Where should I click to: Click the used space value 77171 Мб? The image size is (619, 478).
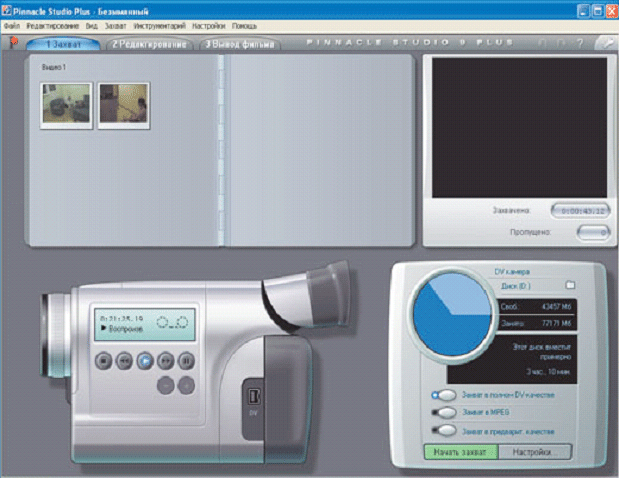[x=557, y=323]
